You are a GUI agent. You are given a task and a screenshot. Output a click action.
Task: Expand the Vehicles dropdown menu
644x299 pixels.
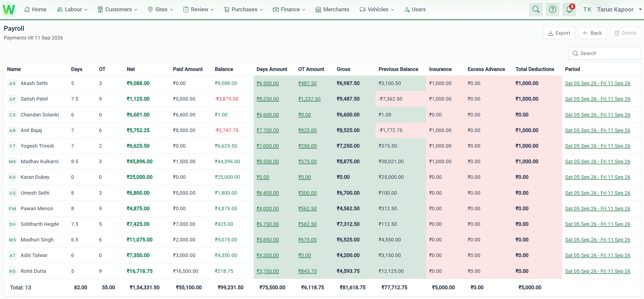point(377,10)
